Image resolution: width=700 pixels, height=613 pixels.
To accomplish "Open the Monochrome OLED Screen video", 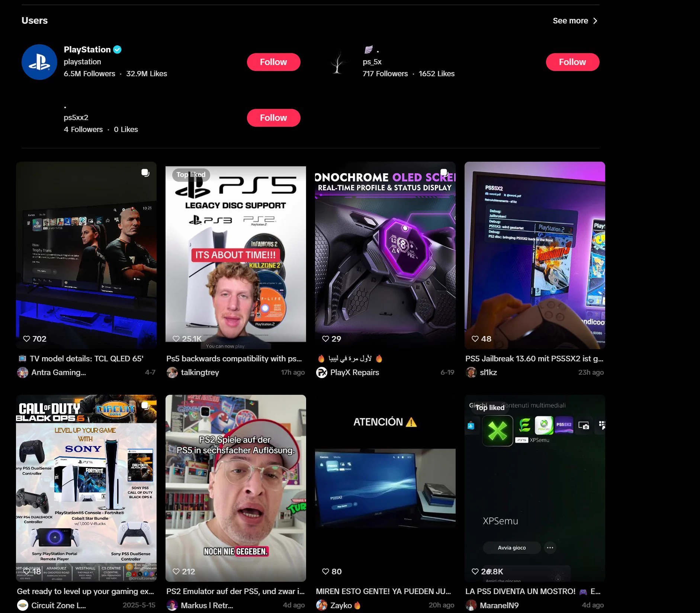I will 385,255.
